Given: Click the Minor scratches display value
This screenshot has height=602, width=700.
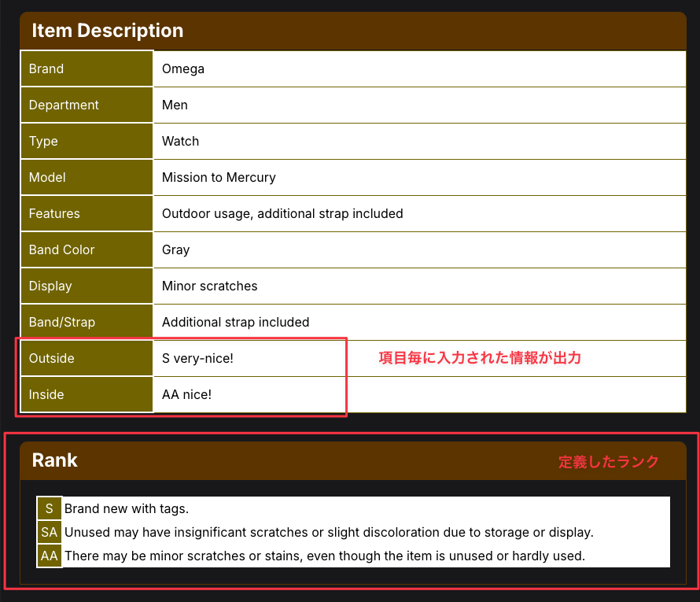Looking at the screenshot, I should [x=209, y=286].
